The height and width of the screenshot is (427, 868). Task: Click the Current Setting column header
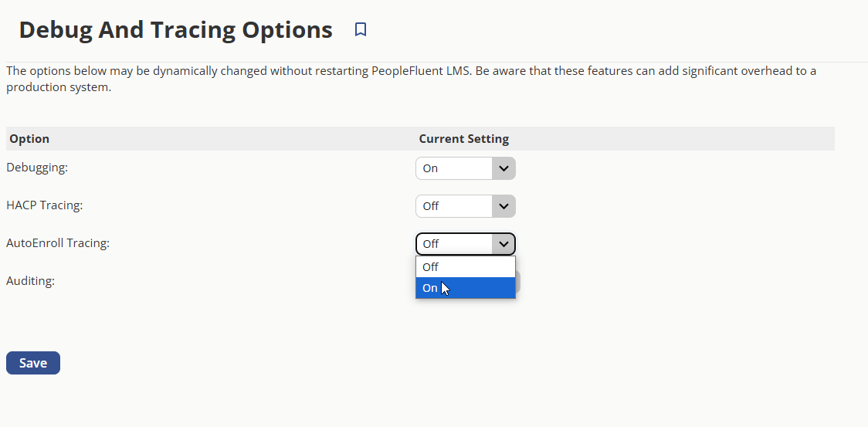coord(464,138)
